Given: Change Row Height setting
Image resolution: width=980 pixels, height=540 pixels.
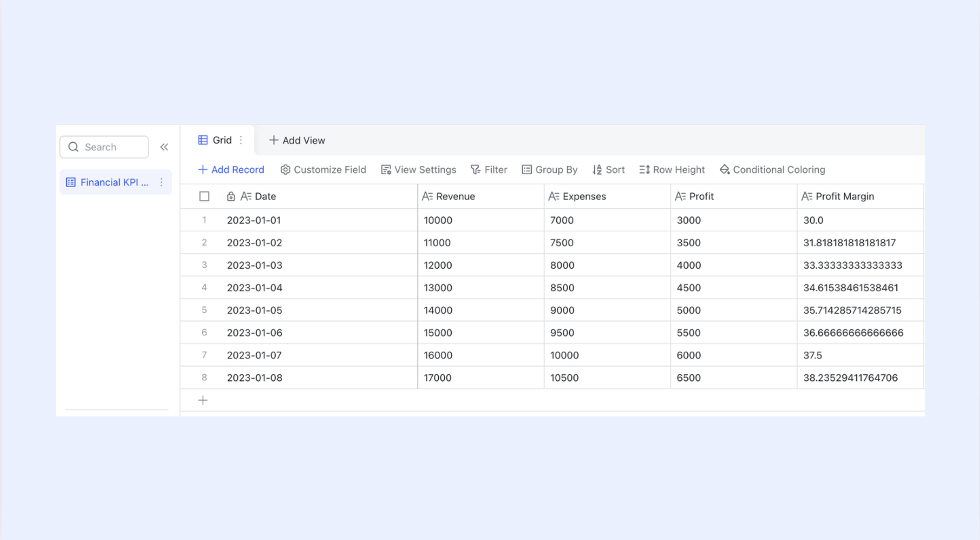Looking at the screenshot, I should (x=672, y=170).
